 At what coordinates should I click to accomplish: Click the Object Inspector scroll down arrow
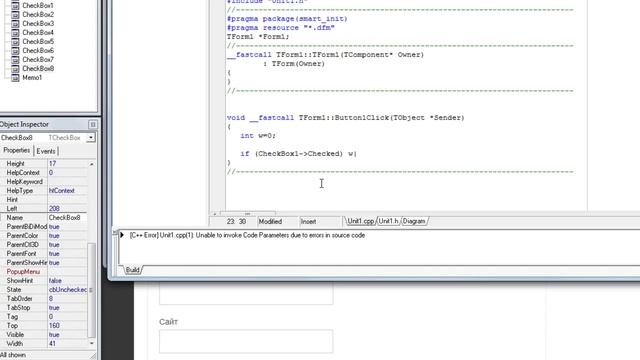coord(91,343)
